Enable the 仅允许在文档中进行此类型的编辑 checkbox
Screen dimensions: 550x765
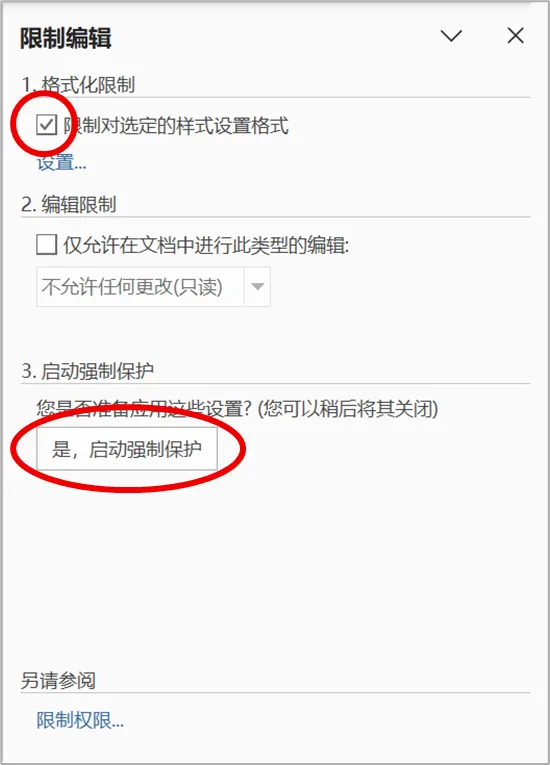click(x=46, y=244)
